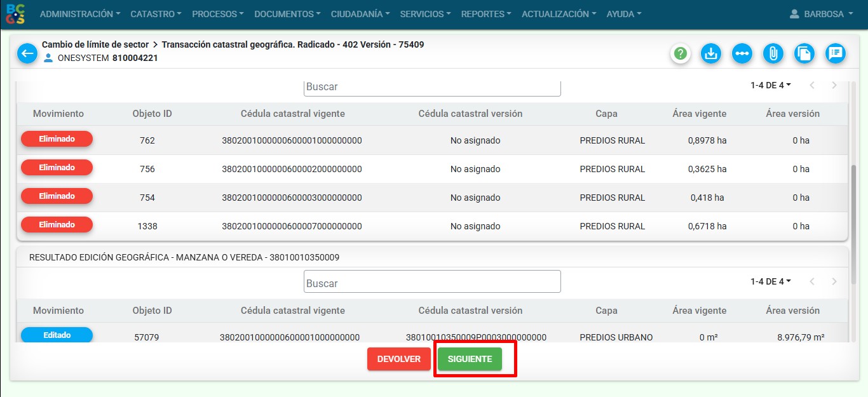
Task: Open first table's 1-4 DE 4 dropdown
Action: (x=770, y=85)
